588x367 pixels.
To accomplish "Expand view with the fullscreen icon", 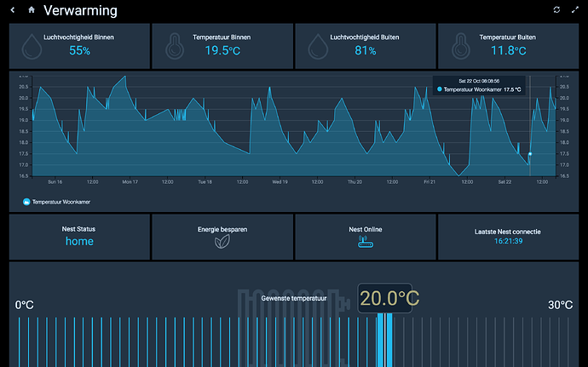I will point(574,9).
